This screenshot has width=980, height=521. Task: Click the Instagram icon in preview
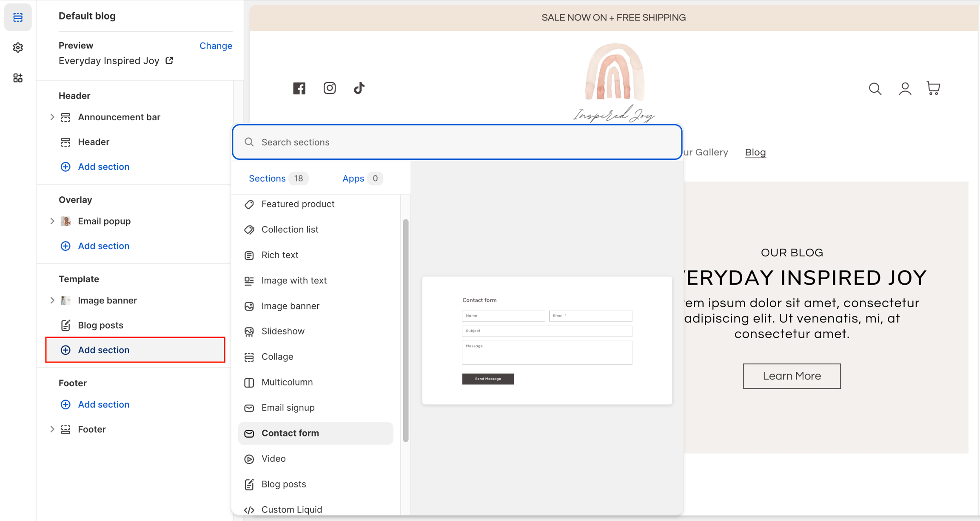329,88
